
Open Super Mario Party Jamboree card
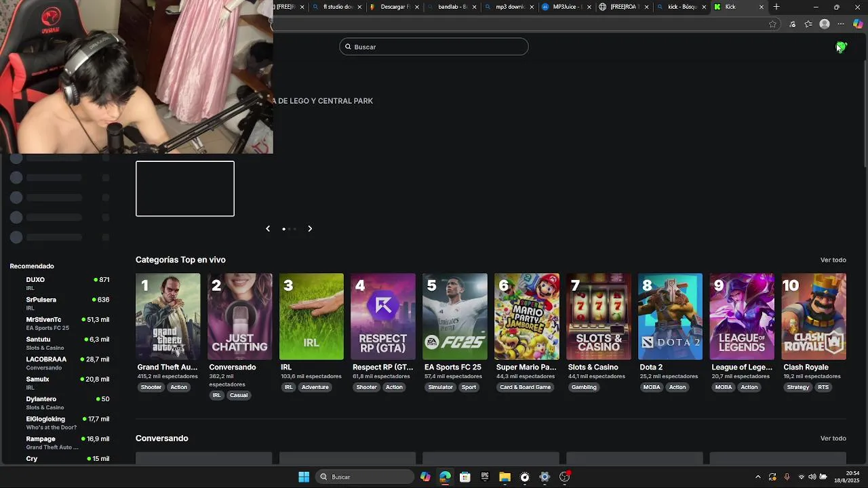527,317
